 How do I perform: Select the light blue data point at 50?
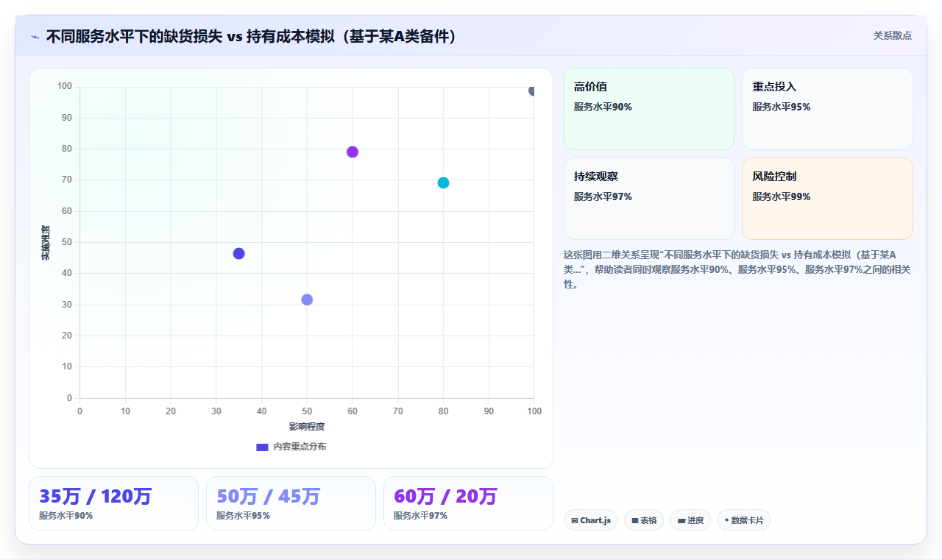tap(307, 300)
